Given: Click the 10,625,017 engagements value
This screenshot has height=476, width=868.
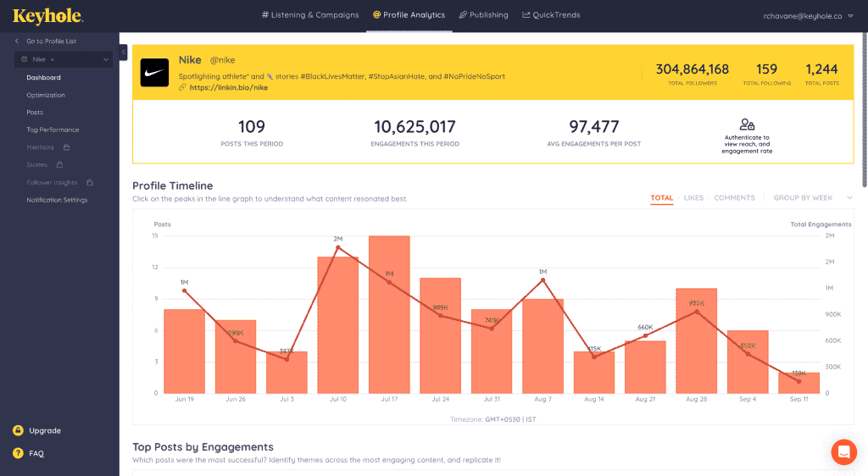Looking at the screenshot, I should point(415,126).
